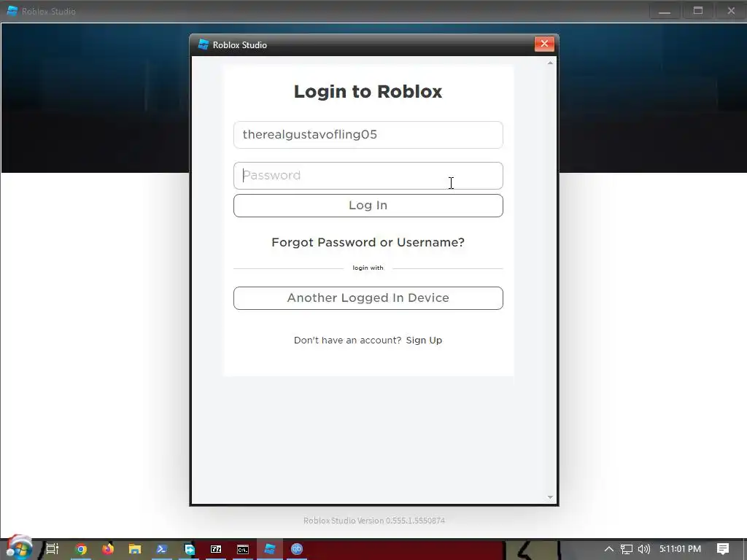Open the network status tray icon
The height and width of the screenshot is (560, 747).
(627, 549)
